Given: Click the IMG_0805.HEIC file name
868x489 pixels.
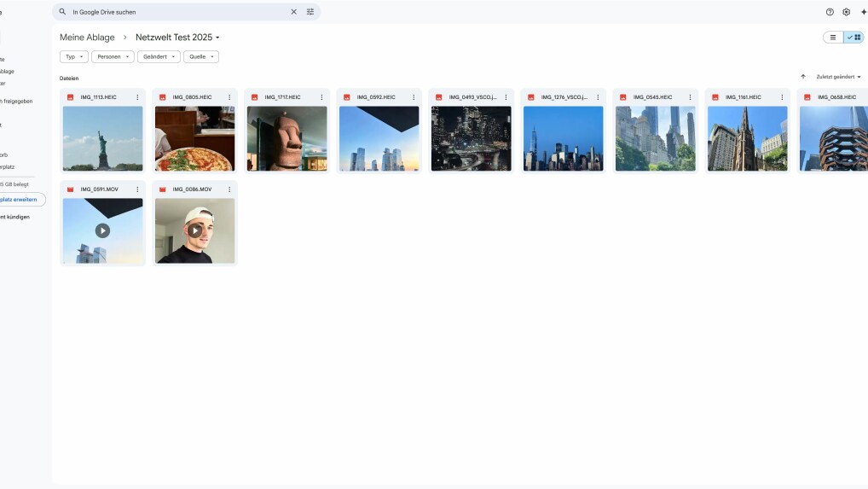Looking at the screenshot, I should click(192, 97).
